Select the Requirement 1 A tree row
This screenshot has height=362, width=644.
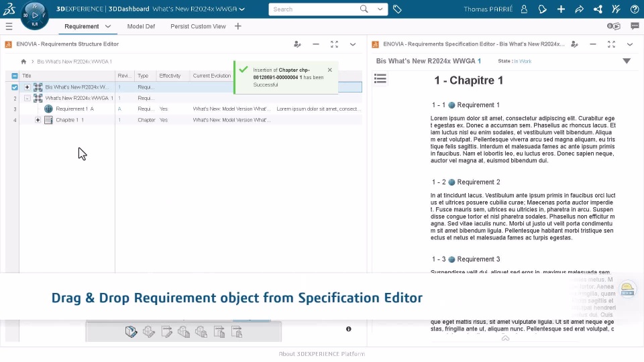pos(191,109)
